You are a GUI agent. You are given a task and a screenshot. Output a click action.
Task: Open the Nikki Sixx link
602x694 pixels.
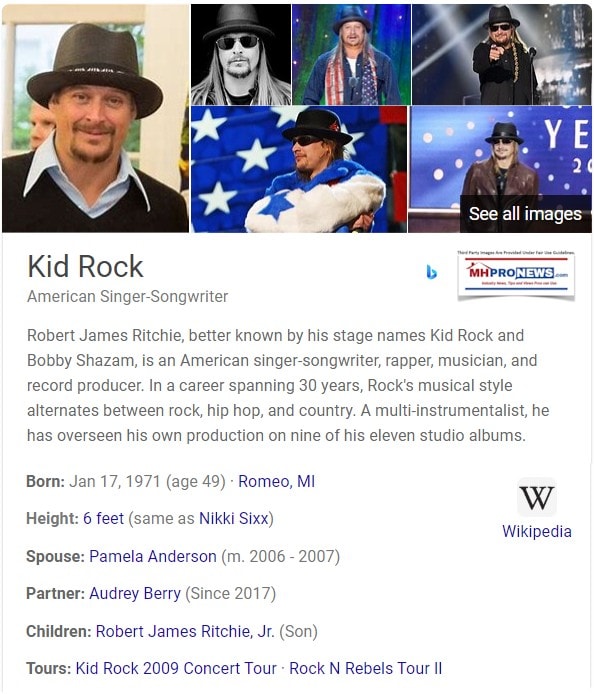click(x=234, y=518)
